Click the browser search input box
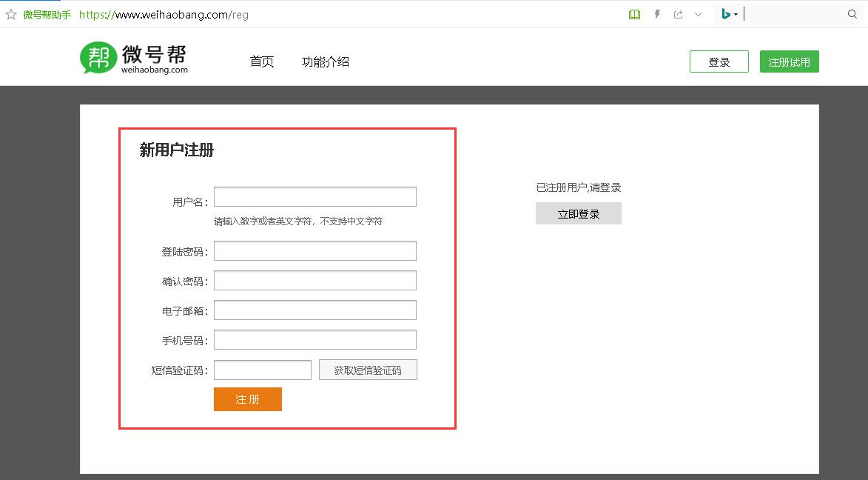This screenshot has width=868, height=480. [795, 14]
